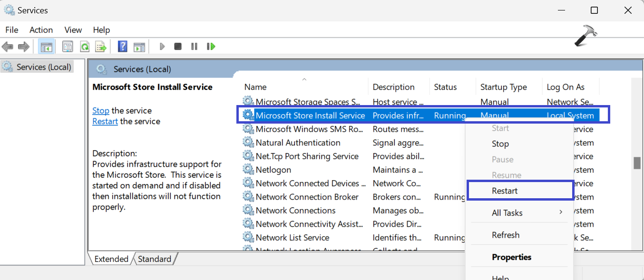
Task: Select Services (Local) in the console tree
Action: pos(43,67)
